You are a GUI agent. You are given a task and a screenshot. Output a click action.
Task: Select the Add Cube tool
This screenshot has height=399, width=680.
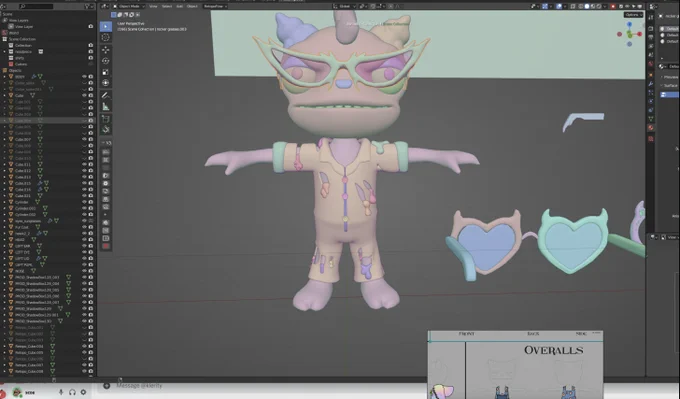[x=105, y=118]
